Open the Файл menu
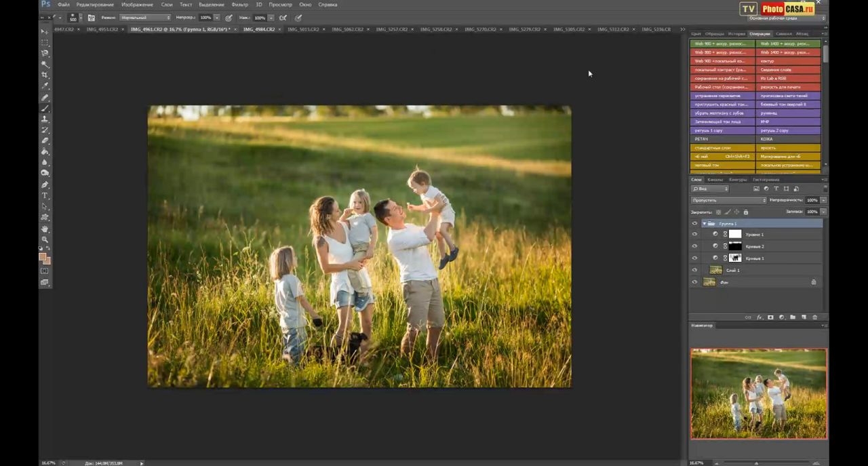Viewport: 868px width, 466px height. coord(64,5)
